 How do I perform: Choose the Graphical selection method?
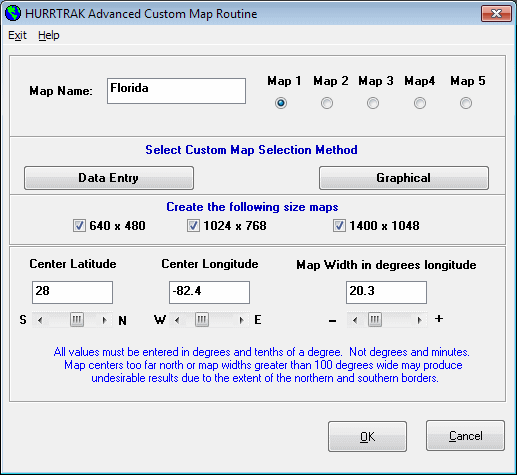[404, 178]
